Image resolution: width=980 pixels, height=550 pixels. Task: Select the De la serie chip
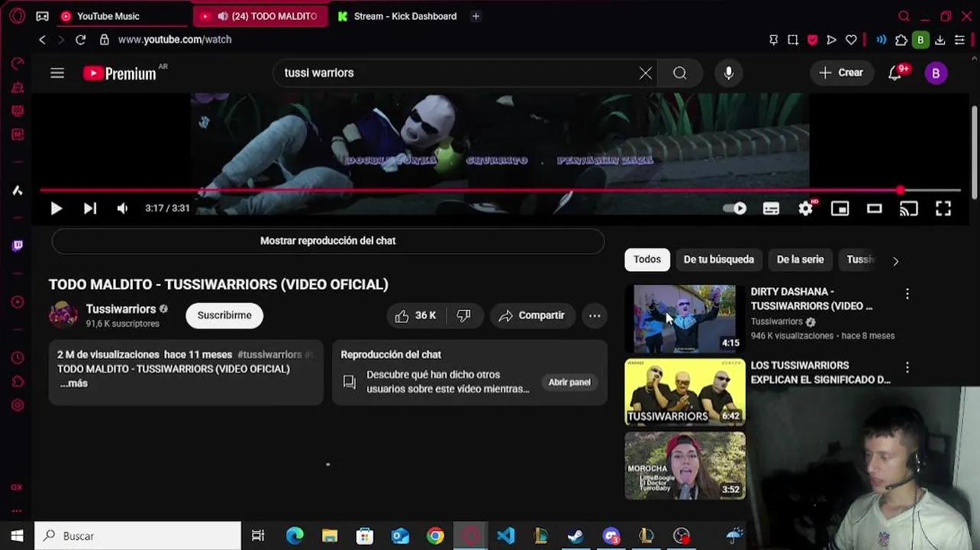pyautogui.click(x=800, y=260)
